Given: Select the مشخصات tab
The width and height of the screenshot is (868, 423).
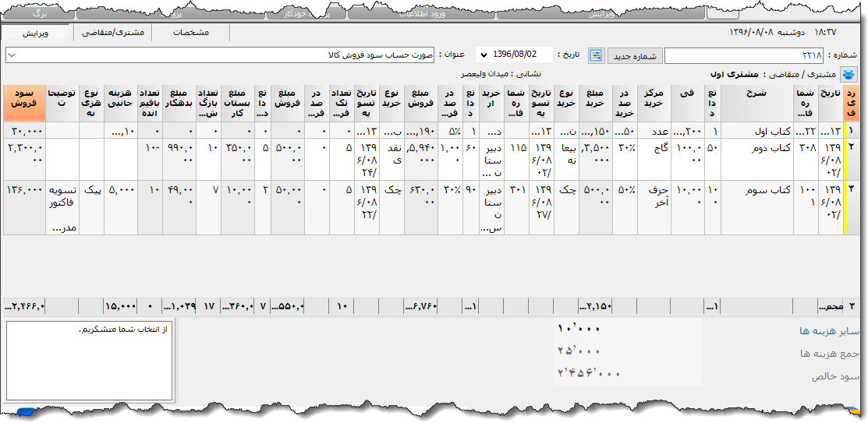Looking at the screenshot, I should click(x=190, y=33).
